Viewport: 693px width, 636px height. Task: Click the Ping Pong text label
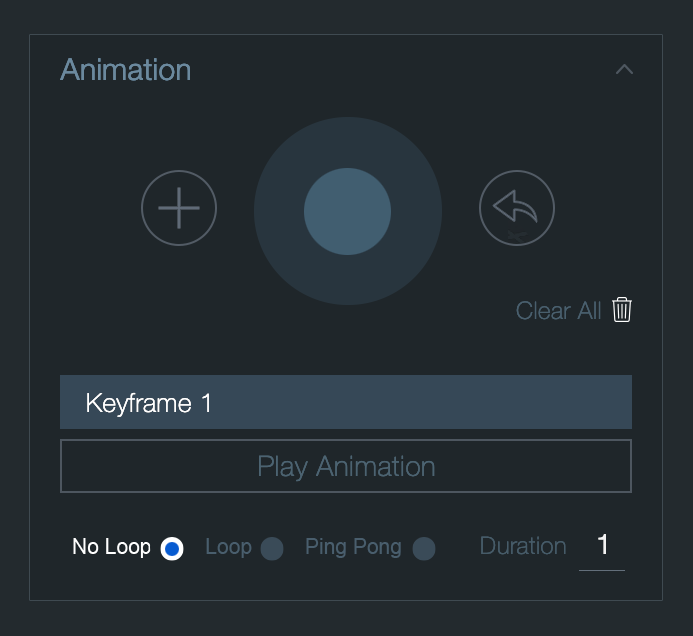[353, 548]
